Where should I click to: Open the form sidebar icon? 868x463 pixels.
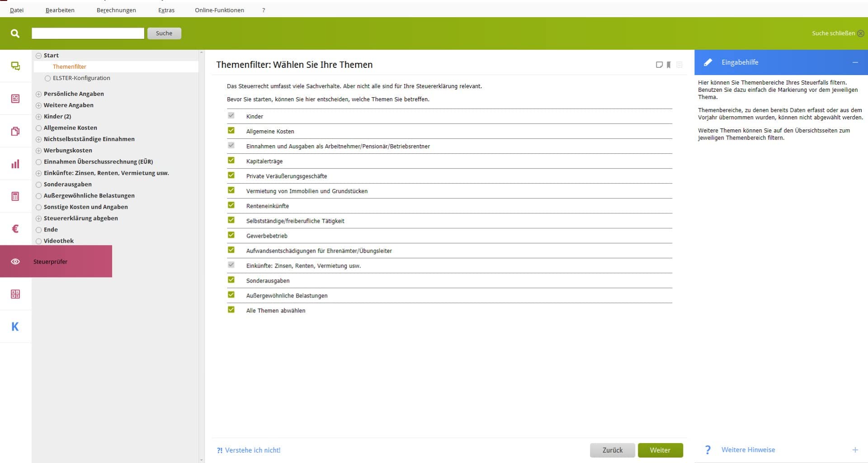pyautogui.click(x=15, y=99)
